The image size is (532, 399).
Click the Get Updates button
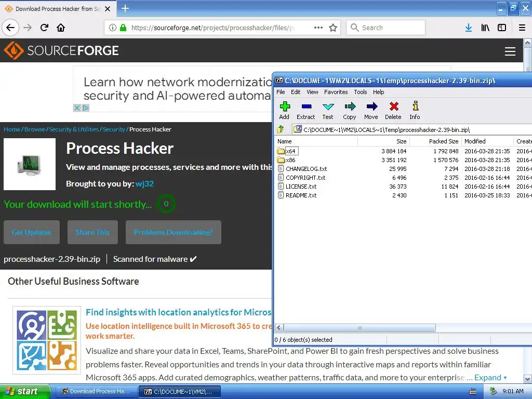[32, 232]
